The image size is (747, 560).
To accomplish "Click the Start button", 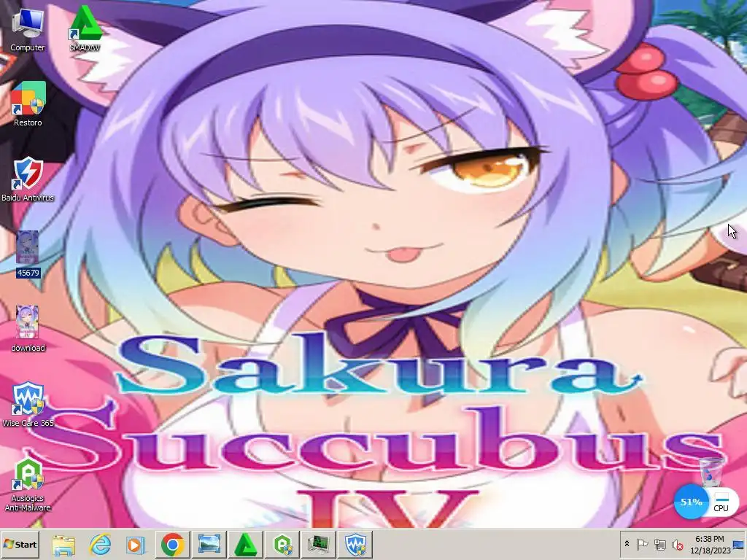I will [x=20, y=544].
